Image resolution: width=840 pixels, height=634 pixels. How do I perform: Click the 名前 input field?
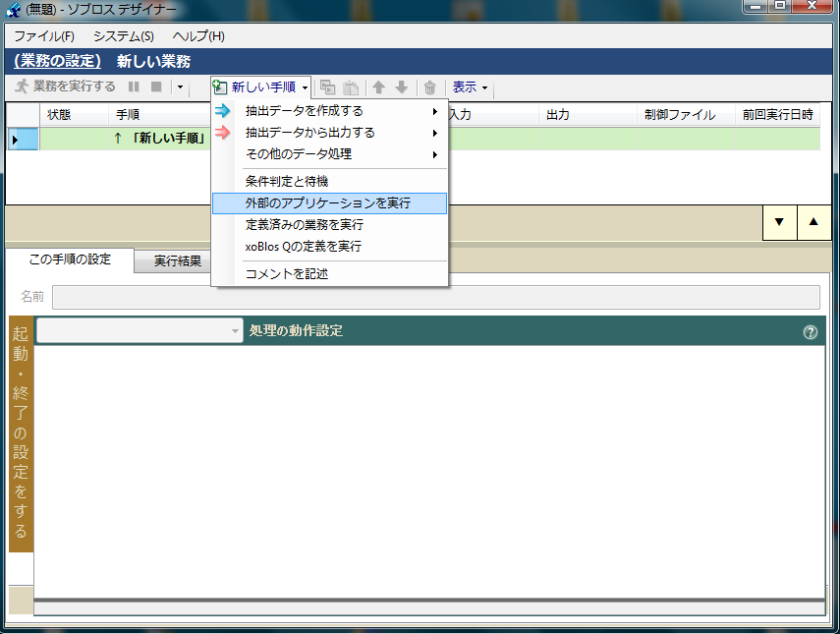point(435,297)
